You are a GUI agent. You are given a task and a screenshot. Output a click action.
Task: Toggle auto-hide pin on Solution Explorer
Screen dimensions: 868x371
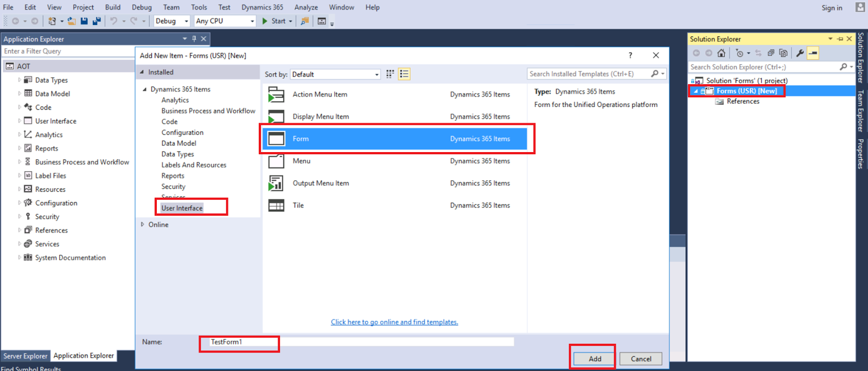840,39
